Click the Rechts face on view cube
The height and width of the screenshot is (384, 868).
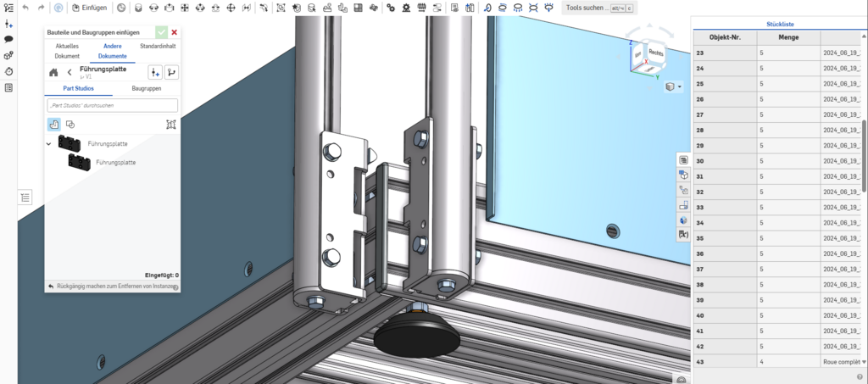pyautogui.click(x=655, y=53)
